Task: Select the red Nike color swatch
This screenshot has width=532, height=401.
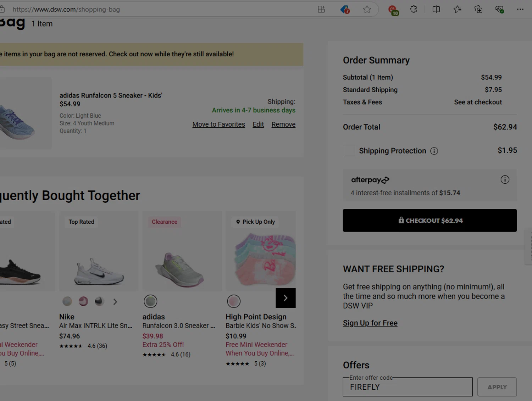Action: pos(83,301)
